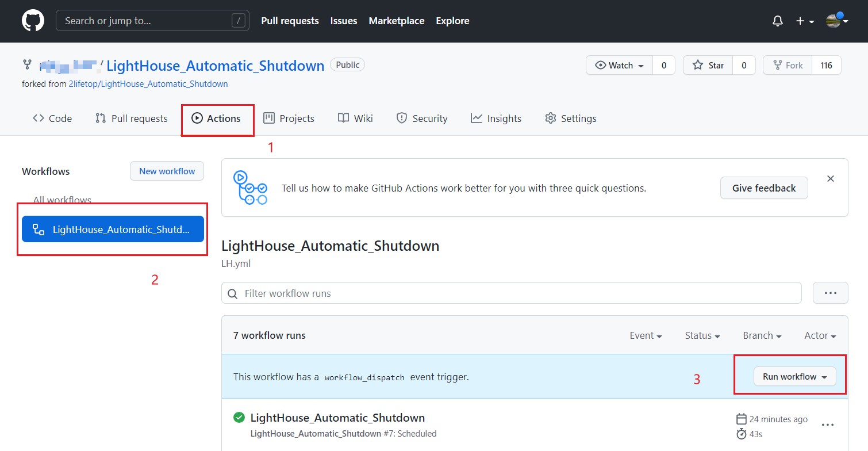Image resolution: width=868 pixels, height=451 pixels.
Task: Open Marketplace in top navigation
Action: [397, 21]
